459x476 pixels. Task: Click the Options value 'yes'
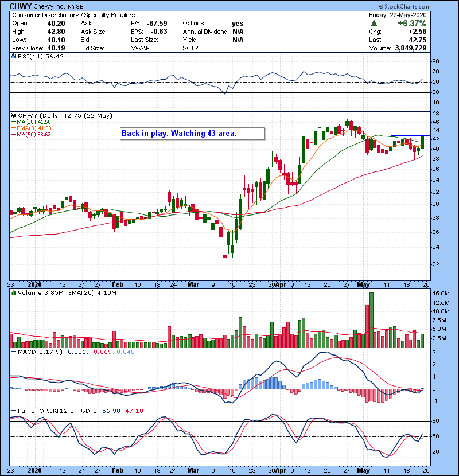(x=238, y=24)
